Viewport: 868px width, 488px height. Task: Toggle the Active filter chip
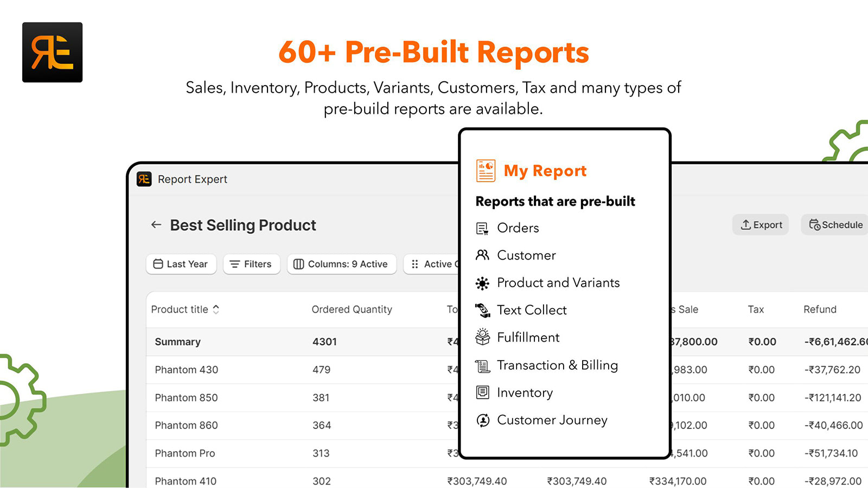tap(437, 264)
